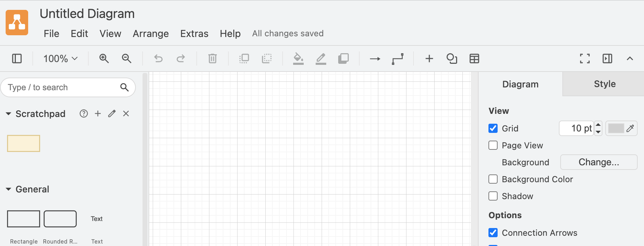Apply the Shadow toolbar icon
Screen dimensions: 644x246
pyautogui.click(x=344, y=59)
